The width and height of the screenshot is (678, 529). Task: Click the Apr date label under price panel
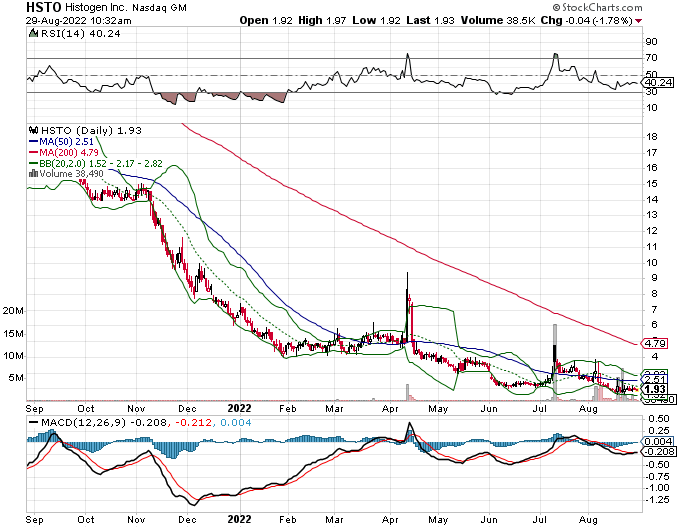(x=390, y=409)
